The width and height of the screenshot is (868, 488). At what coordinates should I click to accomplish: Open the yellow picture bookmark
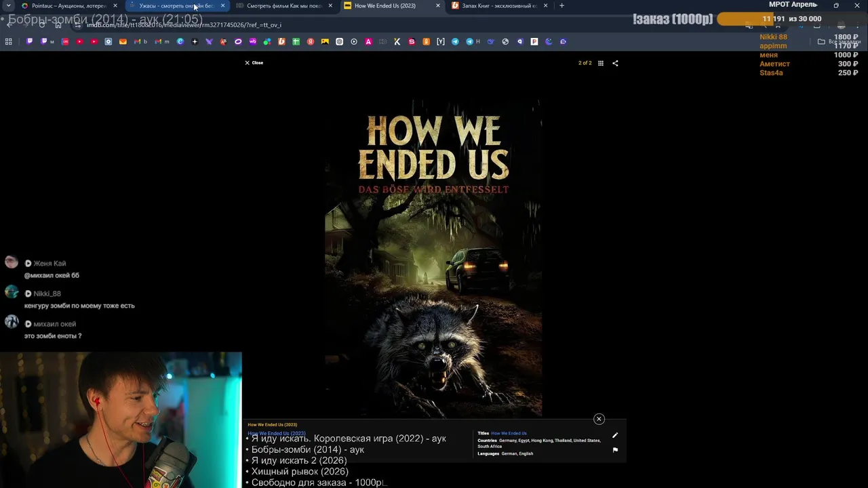(325, 41)
